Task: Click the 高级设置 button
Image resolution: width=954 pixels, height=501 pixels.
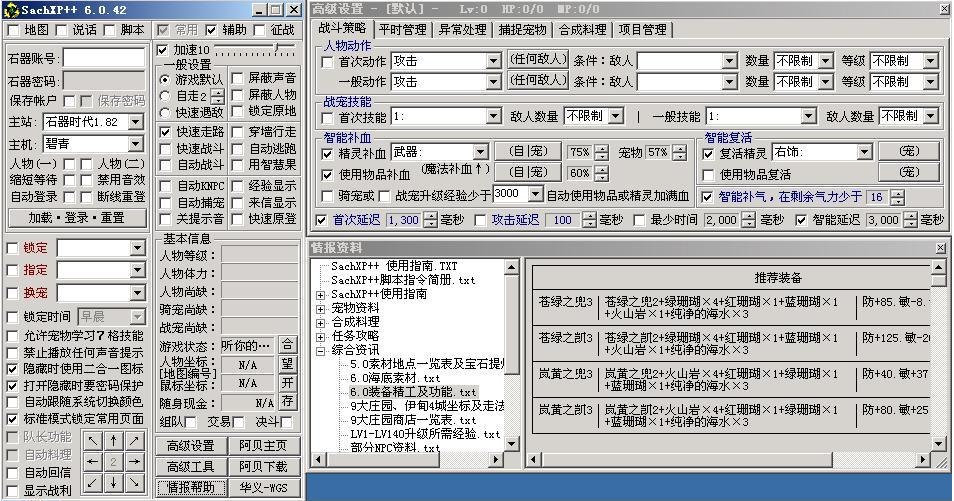Action: [x=191, y=446]
